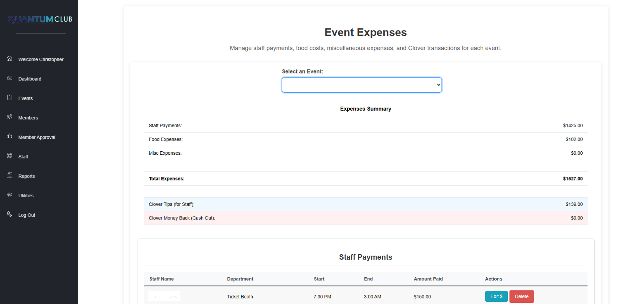This screenshot has width=644, height=304.
Task: Choose Member Approval in the navigation menu
Action: 37,137
